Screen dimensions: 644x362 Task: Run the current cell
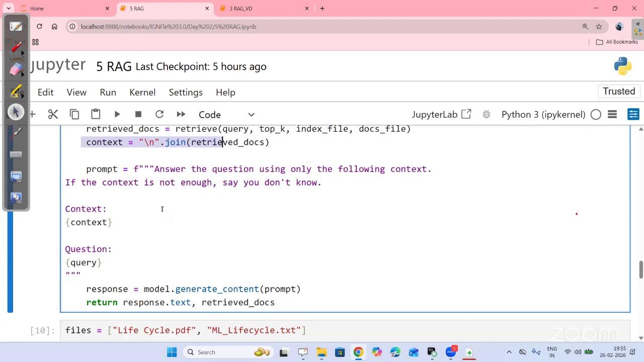(117, 115)
